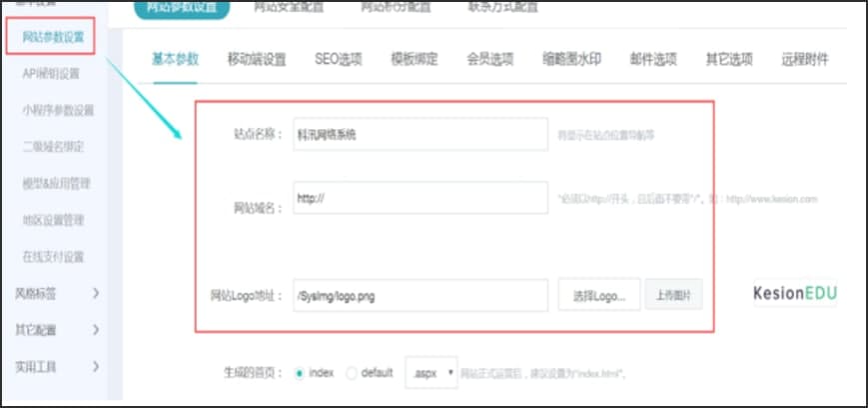Image resolution: width=868 pixels, height=408 pixels.
Task: Switch to the 缩略图水印 sub-tab
Action: coord(571,59)
